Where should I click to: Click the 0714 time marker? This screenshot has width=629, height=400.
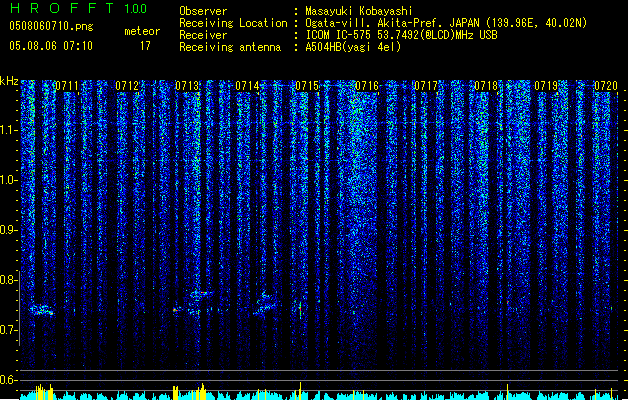tap(247, 86)
